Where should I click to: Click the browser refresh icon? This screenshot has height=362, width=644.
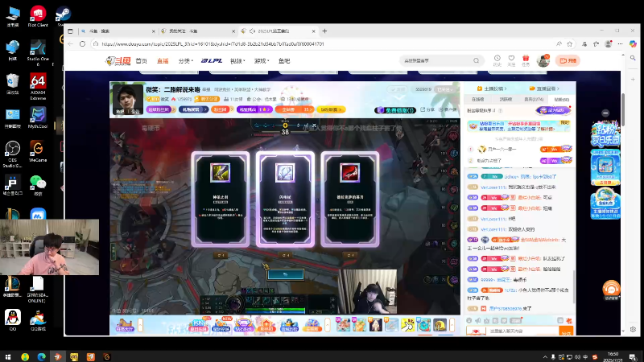[83, 44]
